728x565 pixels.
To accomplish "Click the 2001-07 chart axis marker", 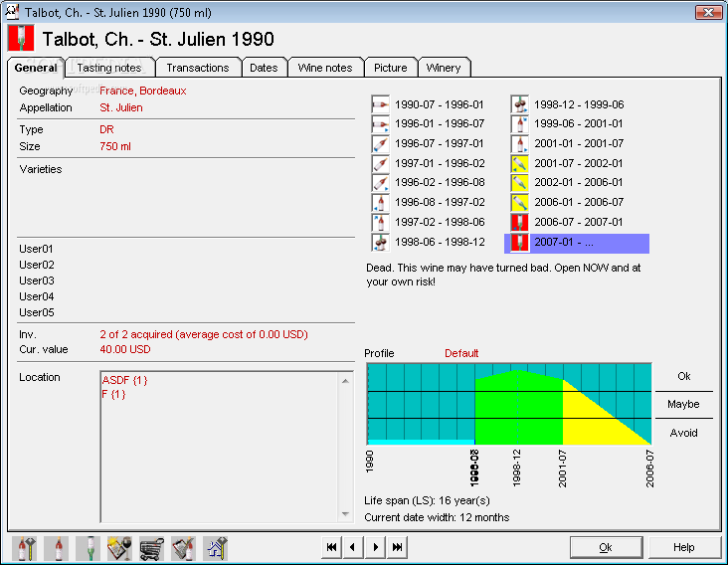I will [562, 468].
